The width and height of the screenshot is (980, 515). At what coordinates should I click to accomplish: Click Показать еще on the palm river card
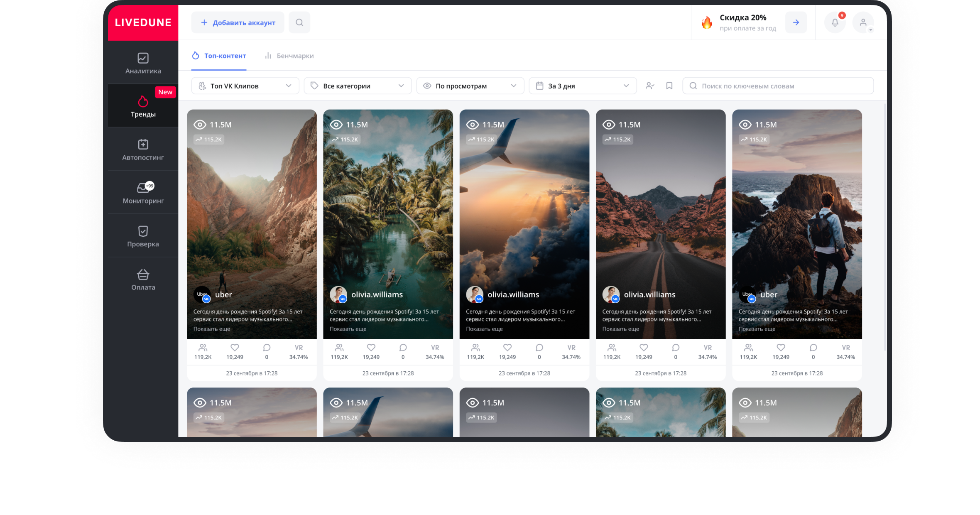348,329
